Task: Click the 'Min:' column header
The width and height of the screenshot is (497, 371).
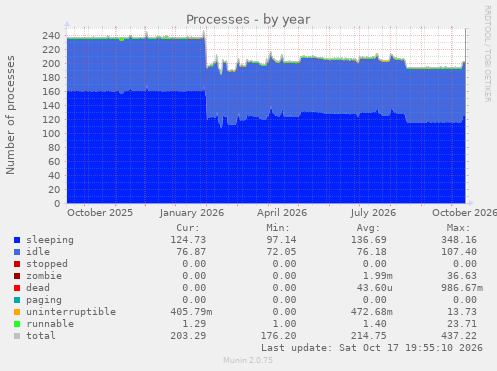Action: point(278,228)
